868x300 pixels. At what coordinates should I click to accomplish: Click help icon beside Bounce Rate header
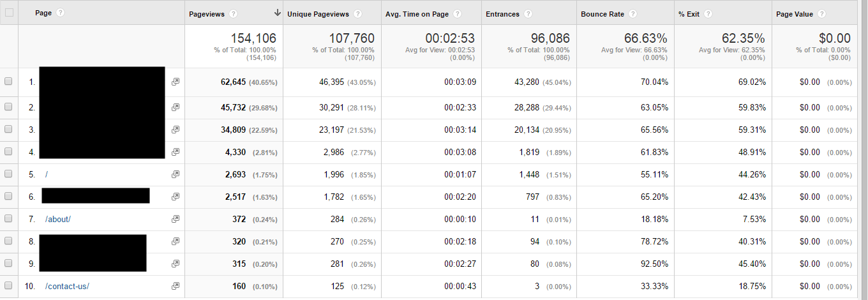(632, 13)
